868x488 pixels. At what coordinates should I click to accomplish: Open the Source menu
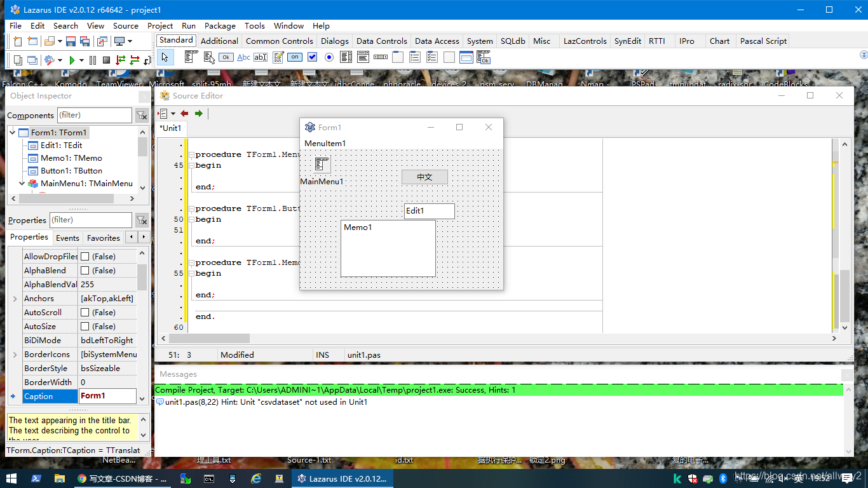[x=126, y=26]
